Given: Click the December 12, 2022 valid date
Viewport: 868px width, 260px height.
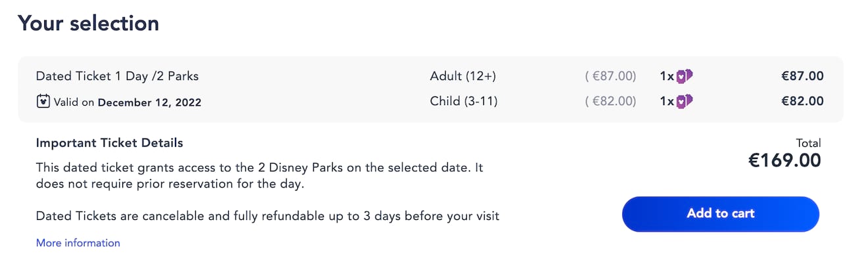Looking at the screenshot, I should click(x=149, y=102).
